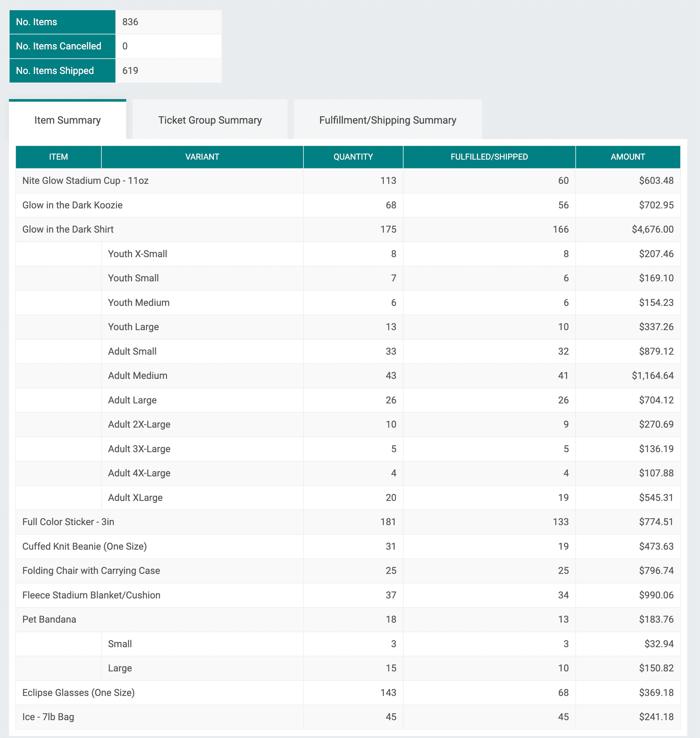
Task: Expand the Glow in the Dark Shirt row
Action: (68, 229)
